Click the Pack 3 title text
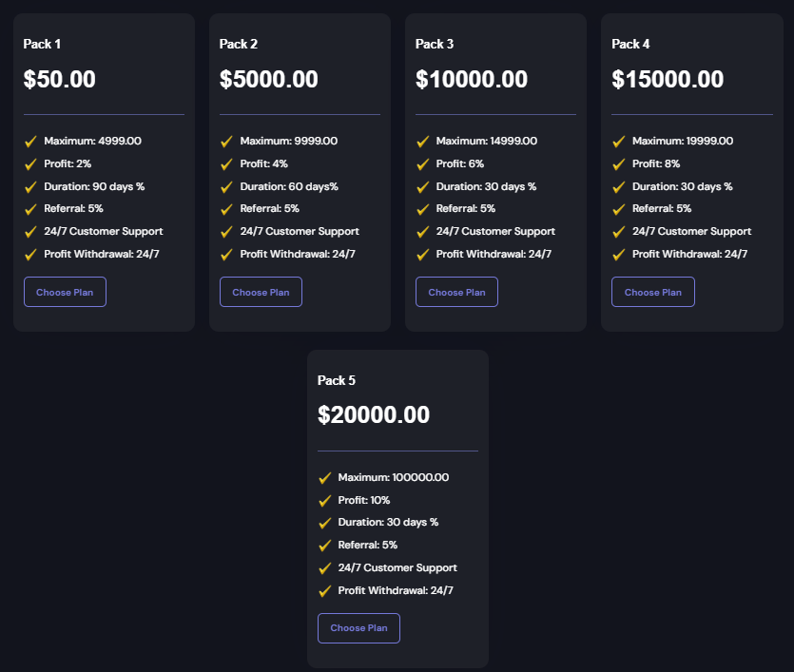This screenshot has height=672, width=794. 435,44
